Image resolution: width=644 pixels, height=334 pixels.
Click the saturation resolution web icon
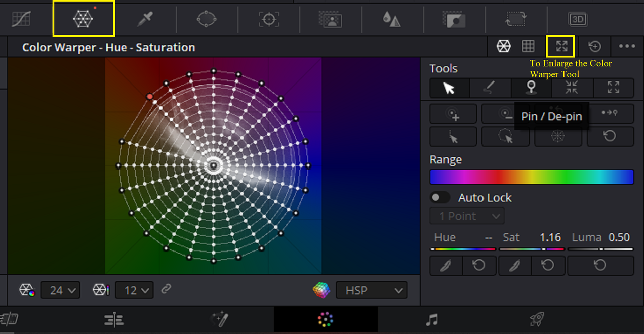101,290
